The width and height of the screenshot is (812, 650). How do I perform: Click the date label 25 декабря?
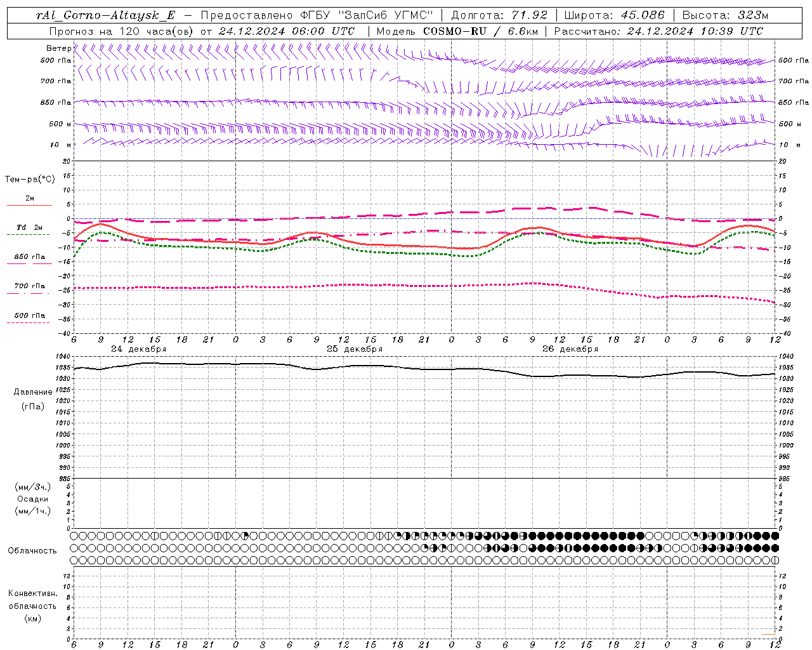(x=355, y=349)
